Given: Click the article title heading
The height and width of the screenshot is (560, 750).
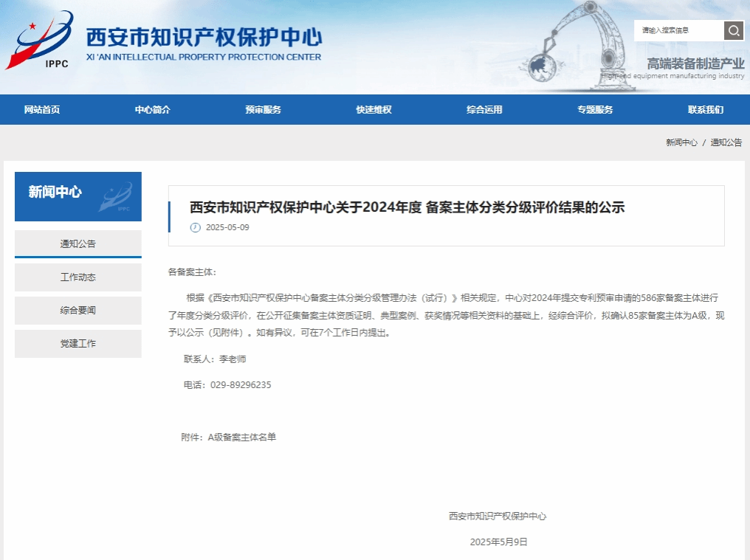Looking at the screenshot, I should 407,207.
